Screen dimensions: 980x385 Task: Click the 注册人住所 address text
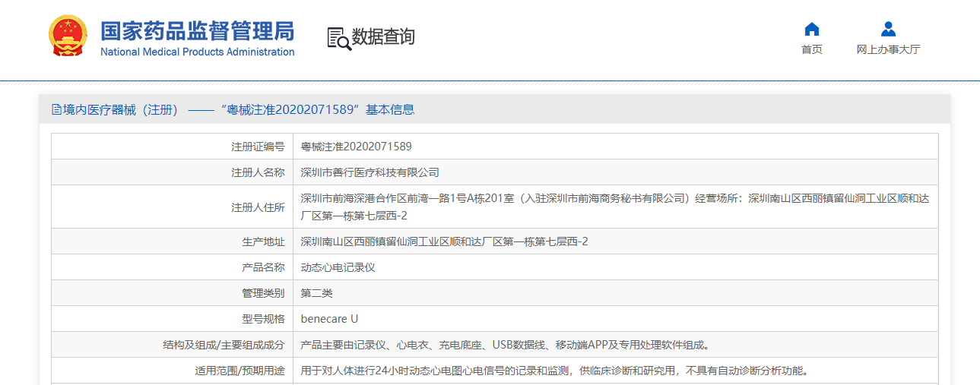pos(614,207)
